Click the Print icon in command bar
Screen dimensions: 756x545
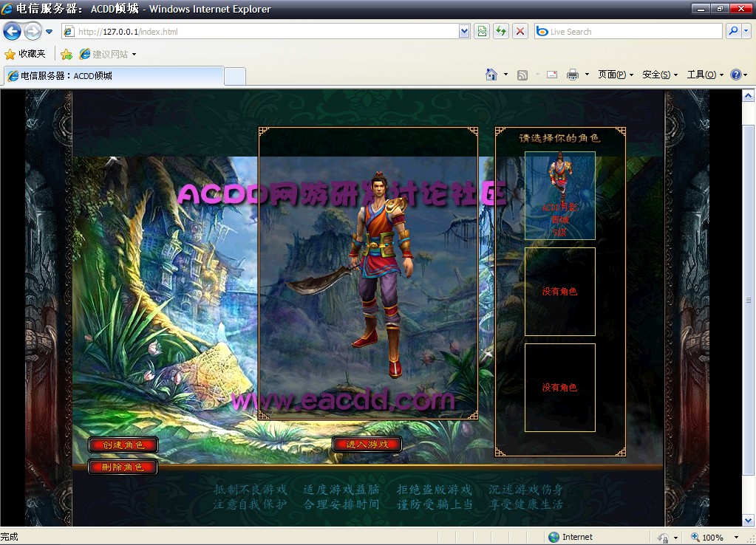click(572, 75)
